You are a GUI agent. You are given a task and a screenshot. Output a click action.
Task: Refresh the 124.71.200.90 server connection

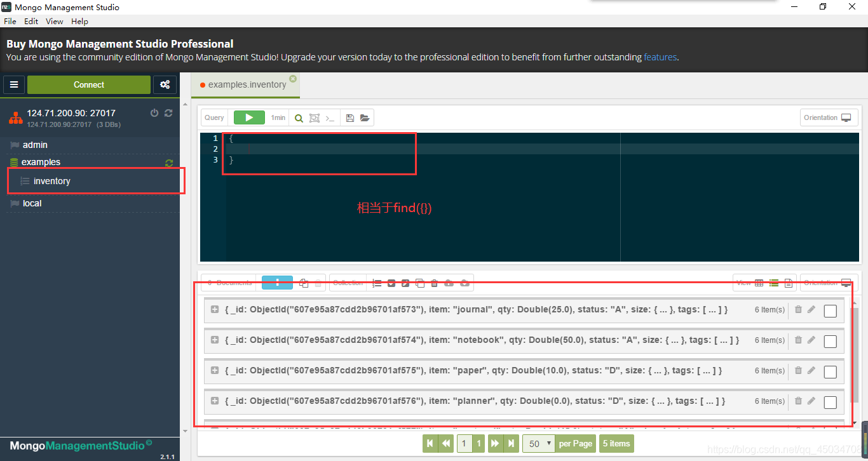tap(168, 113)
